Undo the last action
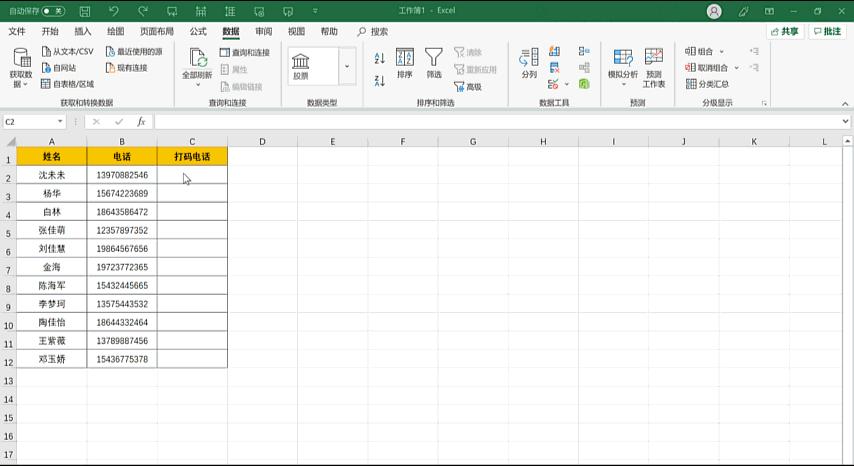Image resolution: width=854 pixels, height=466 pixels. pos(113,11)
